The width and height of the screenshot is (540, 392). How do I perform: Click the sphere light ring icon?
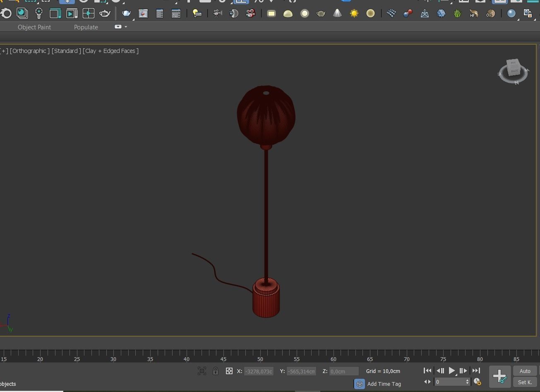pyautogui.click(x=305, y=14)
